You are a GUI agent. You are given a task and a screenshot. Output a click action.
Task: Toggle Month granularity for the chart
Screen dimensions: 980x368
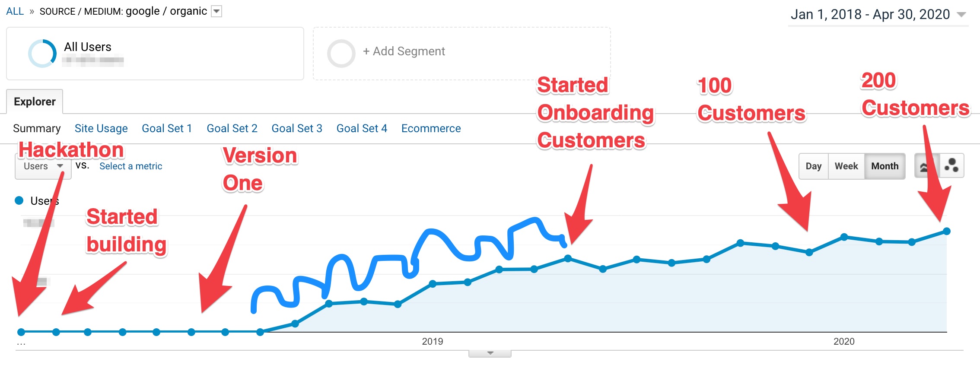885,166
